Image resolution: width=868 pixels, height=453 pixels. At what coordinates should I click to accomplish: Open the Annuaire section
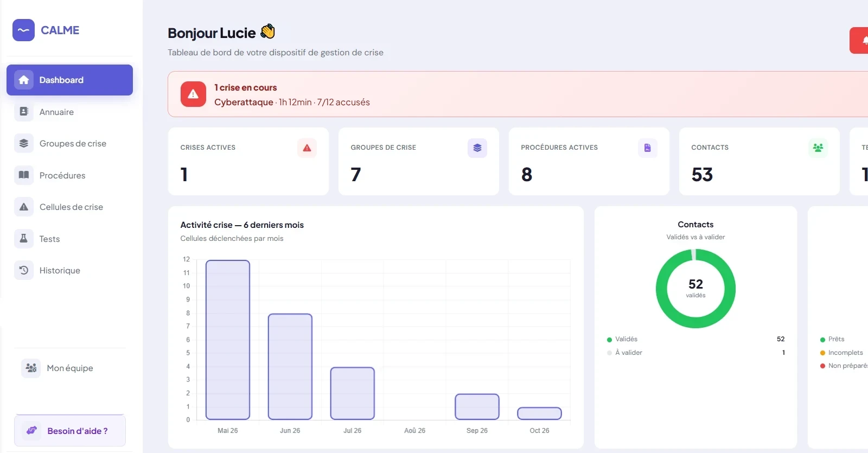click(69, 112)
